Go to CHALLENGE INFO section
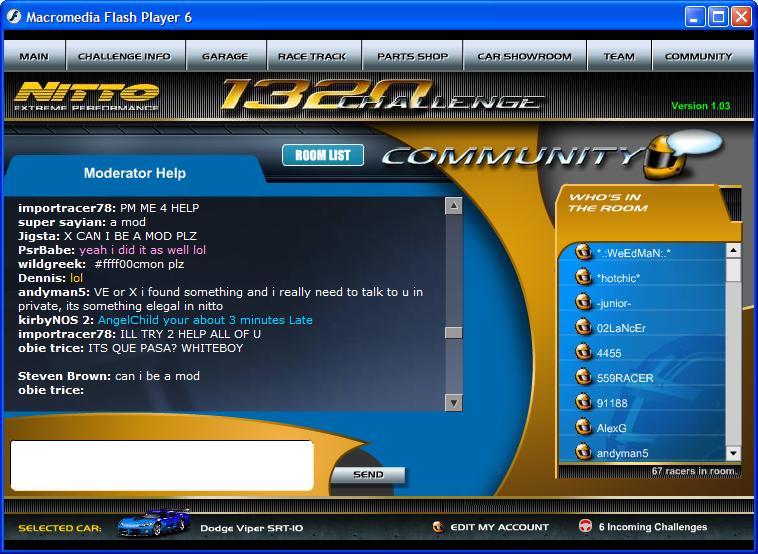Viewport: 758px width, 554px height. point(125,56)
